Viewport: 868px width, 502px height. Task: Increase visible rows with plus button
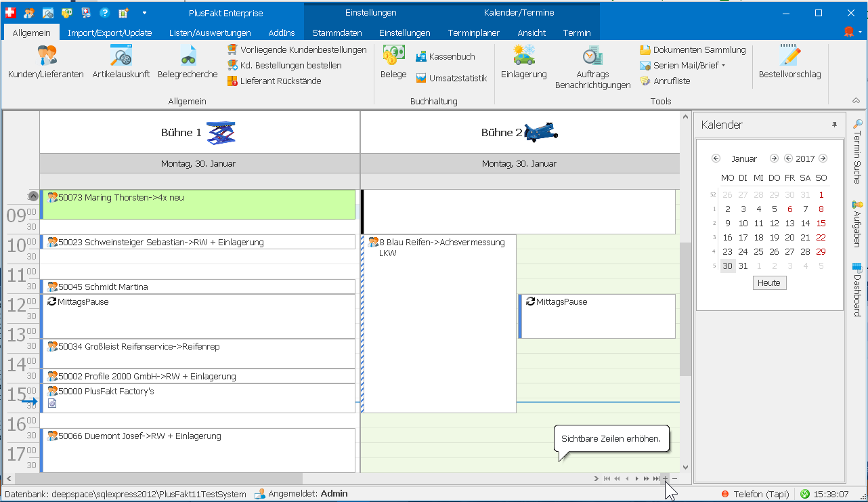666,479
